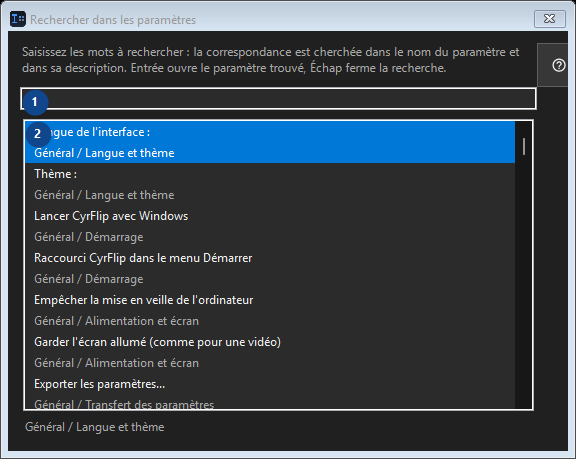Click the CyrFlip app icon in title bar
This screenshot has height=459, width=576.
[x=18, y=19]
